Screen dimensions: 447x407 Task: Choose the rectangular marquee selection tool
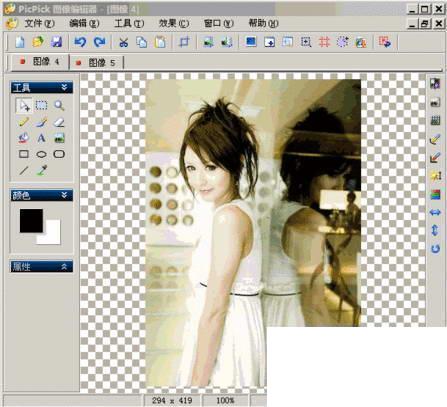tap(41, 105)
